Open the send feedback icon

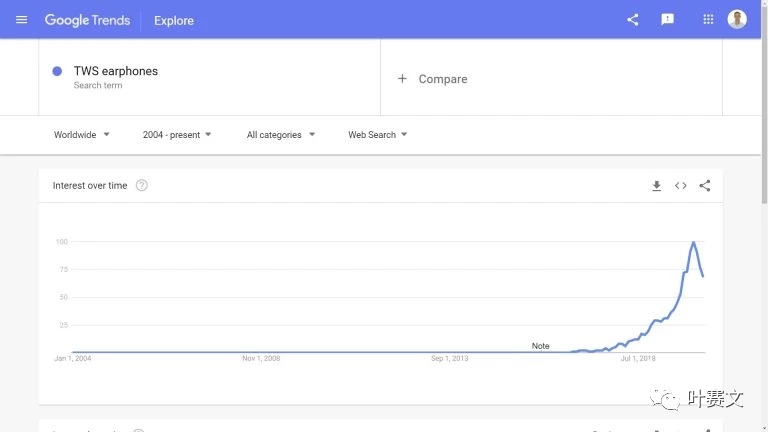coord(667,20)
